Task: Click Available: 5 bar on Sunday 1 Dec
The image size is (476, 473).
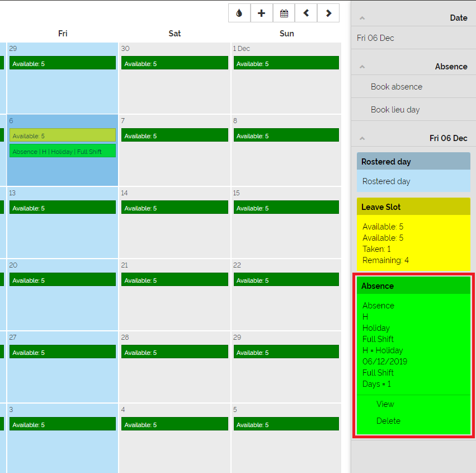Action: tap(286, 63)
